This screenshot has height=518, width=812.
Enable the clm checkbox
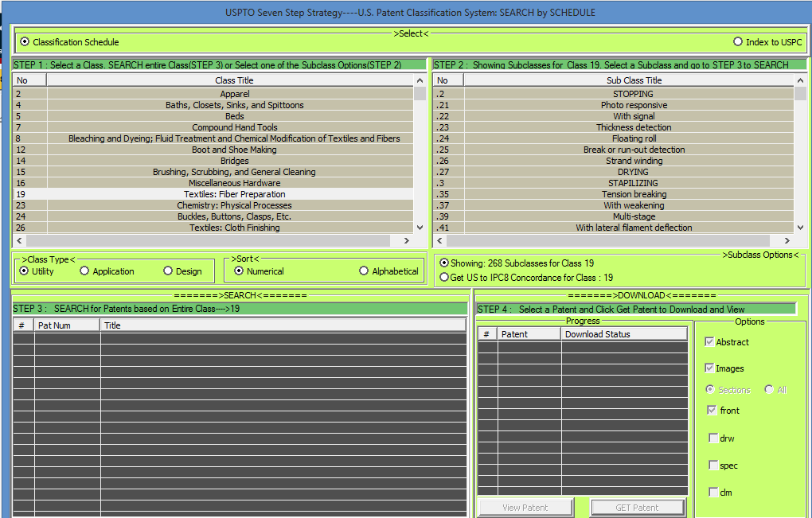[x=713, y=492]
